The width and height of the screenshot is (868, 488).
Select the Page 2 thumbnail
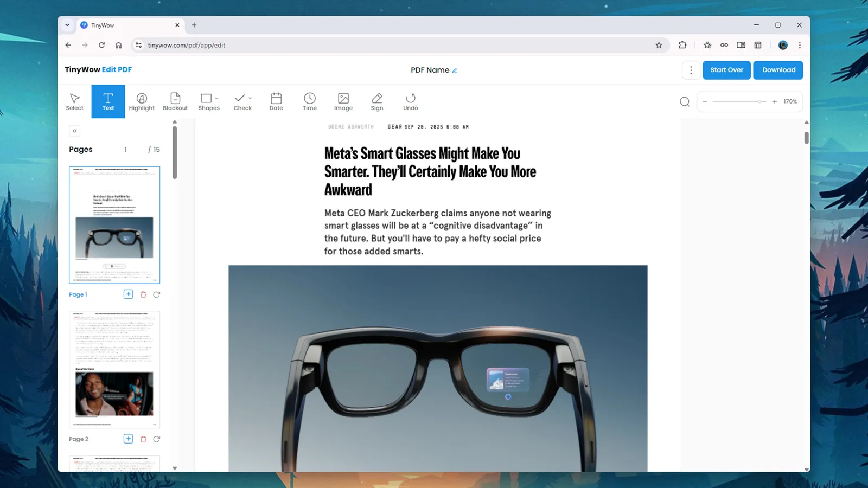114,369
